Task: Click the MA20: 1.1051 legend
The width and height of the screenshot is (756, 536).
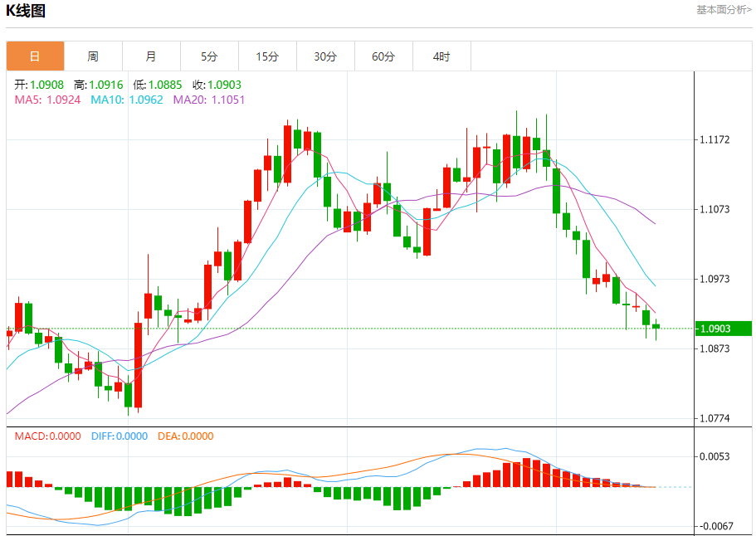Action: pyautogui.click(x=209, y=100)
